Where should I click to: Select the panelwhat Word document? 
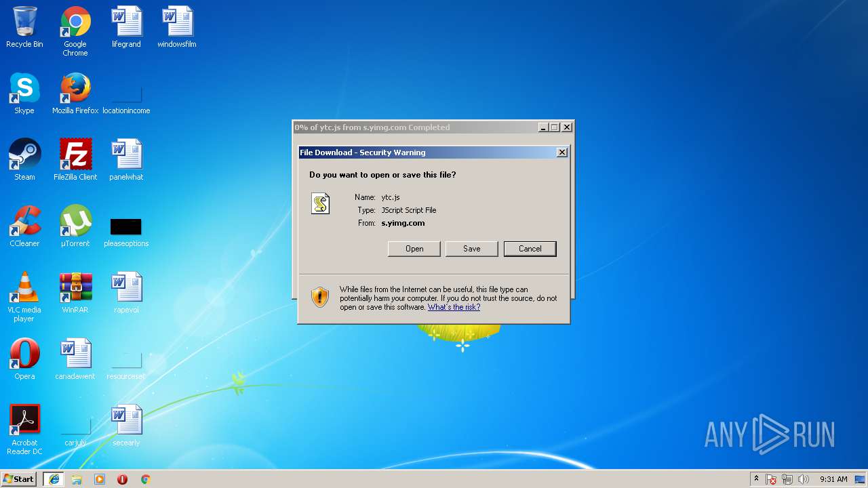(x=126, y=160)
